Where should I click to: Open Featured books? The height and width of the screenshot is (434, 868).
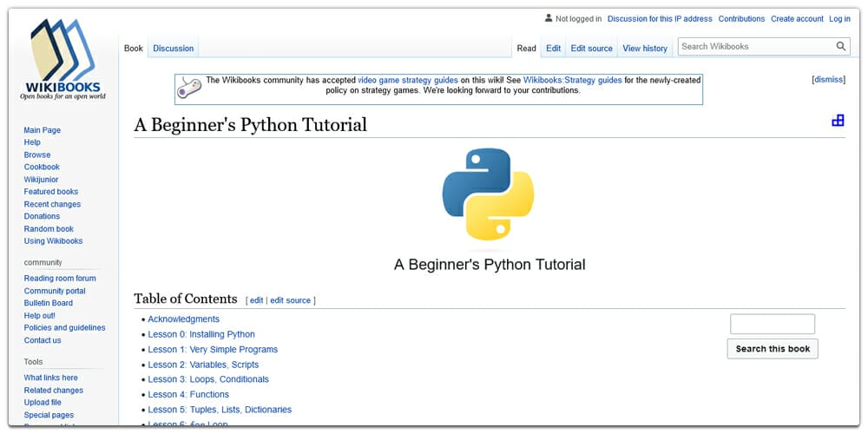[x=51, y=192]
